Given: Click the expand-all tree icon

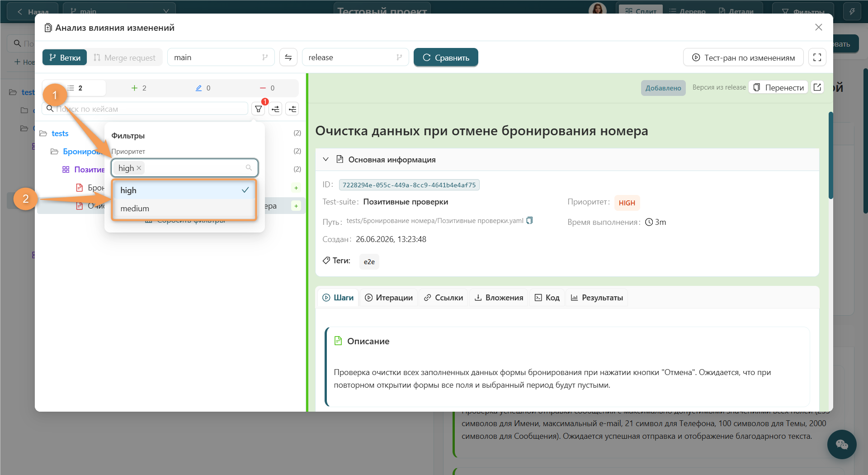Looking at the screenshot, I should (x=276, y=109).
